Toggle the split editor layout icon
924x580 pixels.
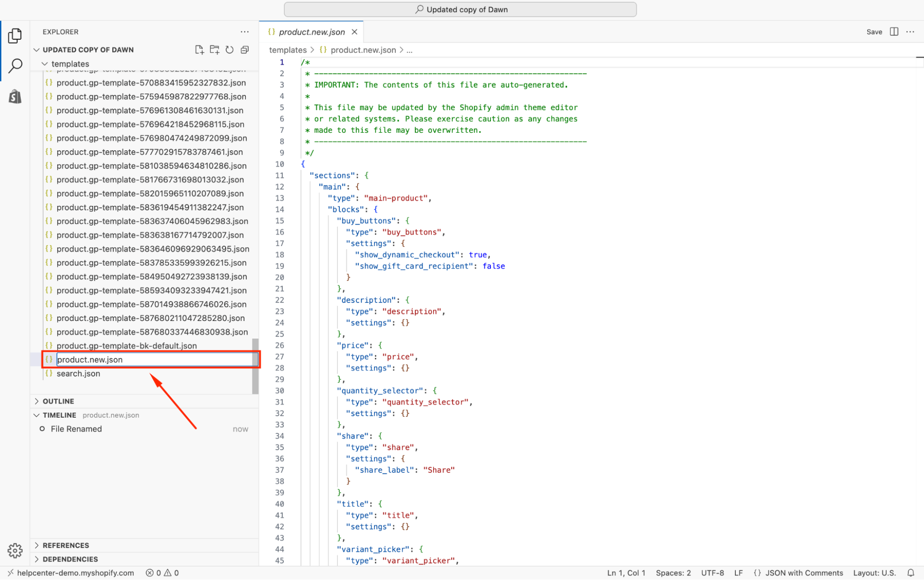coord(894,31)
